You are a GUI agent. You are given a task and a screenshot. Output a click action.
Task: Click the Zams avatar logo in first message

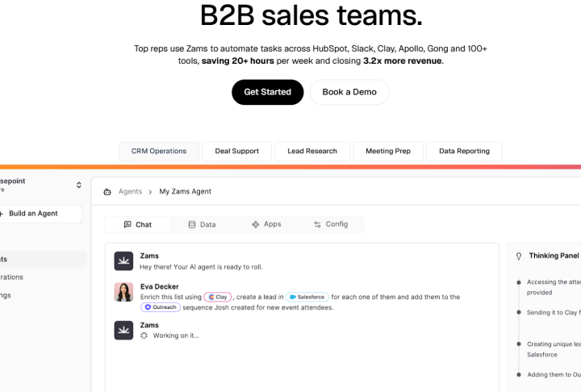tap(123, 261)
